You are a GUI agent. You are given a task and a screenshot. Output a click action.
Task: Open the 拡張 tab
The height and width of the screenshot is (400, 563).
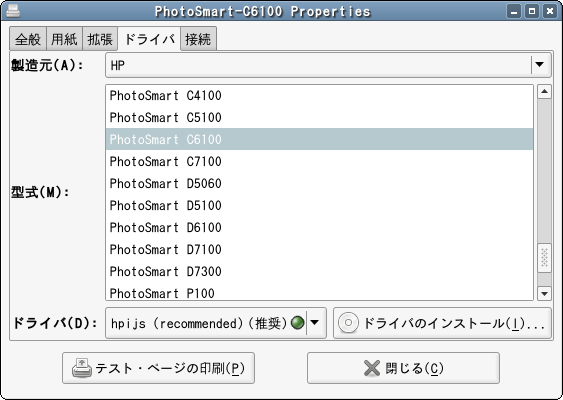(100, 39)
